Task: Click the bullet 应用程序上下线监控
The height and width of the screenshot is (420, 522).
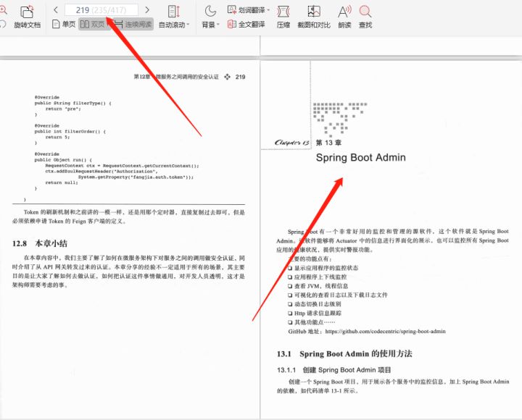Action: coord(318,277)
